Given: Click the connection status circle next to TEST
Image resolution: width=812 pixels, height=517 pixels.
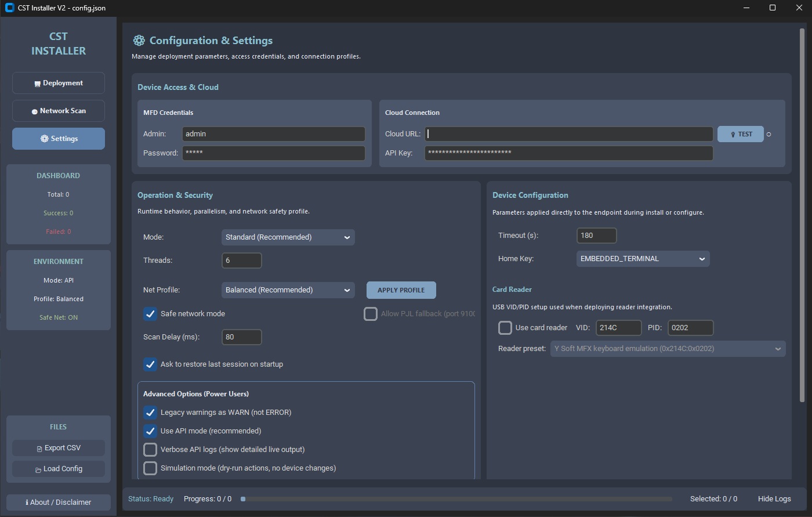Looking at the screenshot, I should click(x=769, y=135).
